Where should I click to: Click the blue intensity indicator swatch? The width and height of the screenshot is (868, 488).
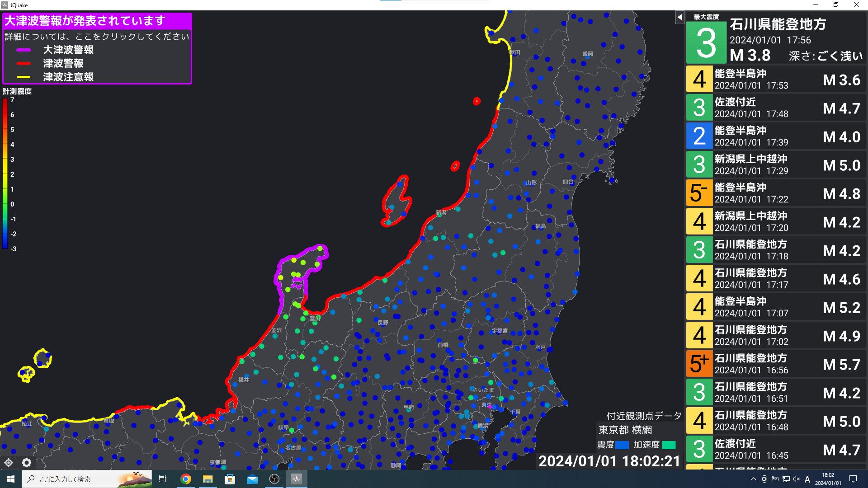(x=622, y=445)
